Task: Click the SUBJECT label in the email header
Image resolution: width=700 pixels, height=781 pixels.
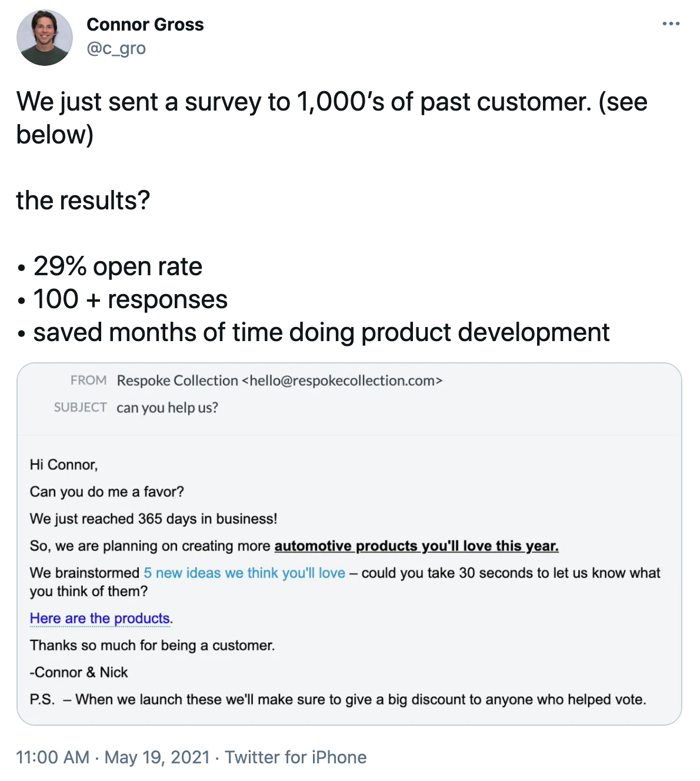Action: coord(81,408)
